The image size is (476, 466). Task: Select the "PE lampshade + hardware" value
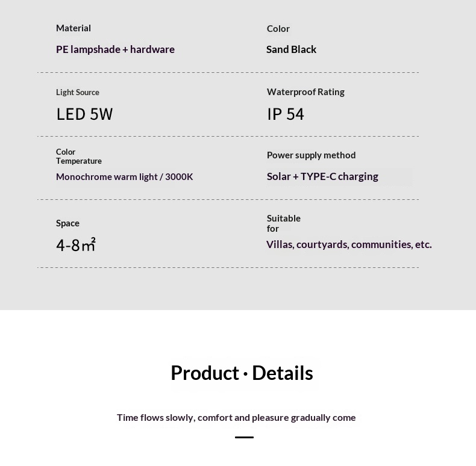tap(115, 49)
